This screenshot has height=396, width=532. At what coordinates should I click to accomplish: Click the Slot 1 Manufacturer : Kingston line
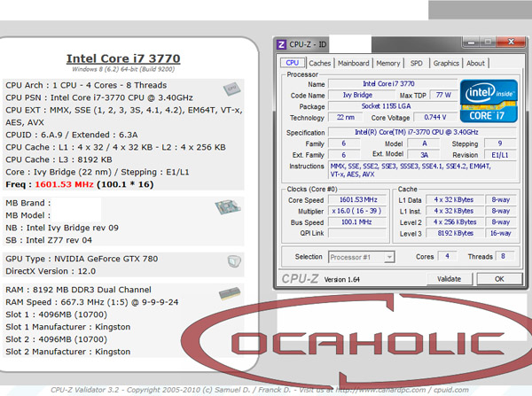coord(68,327)
